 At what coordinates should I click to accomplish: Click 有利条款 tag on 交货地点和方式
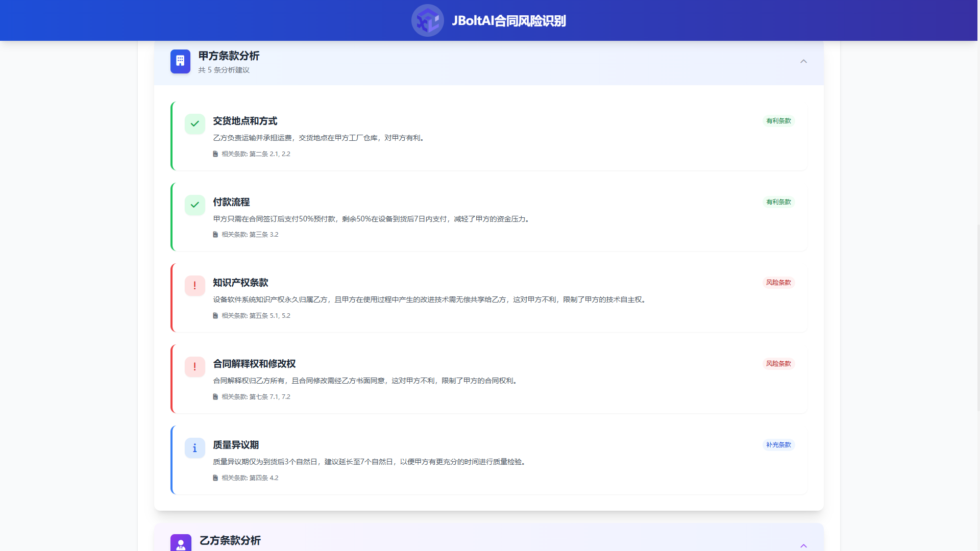pos(778,121)
